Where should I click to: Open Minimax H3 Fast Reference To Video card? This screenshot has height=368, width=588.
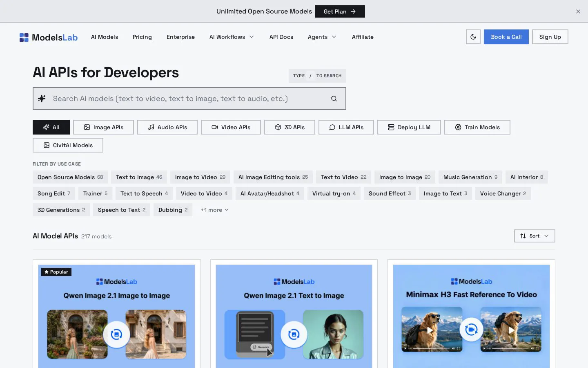(471, 314)
